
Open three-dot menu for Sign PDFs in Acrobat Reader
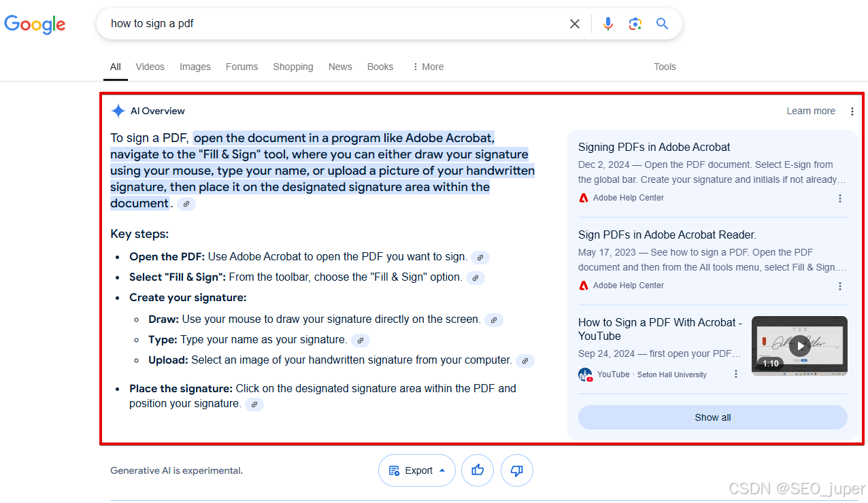click(x=840, y=286)
